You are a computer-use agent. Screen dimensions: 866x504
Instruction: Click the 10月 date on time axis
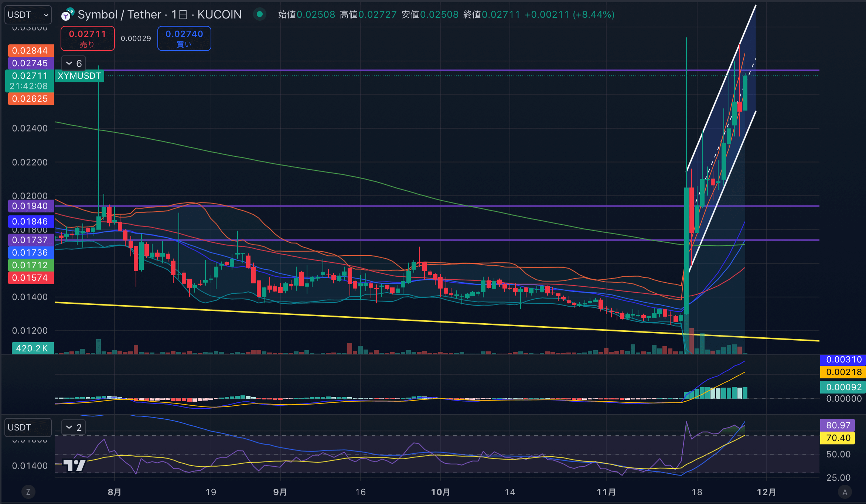pos(440,492)
